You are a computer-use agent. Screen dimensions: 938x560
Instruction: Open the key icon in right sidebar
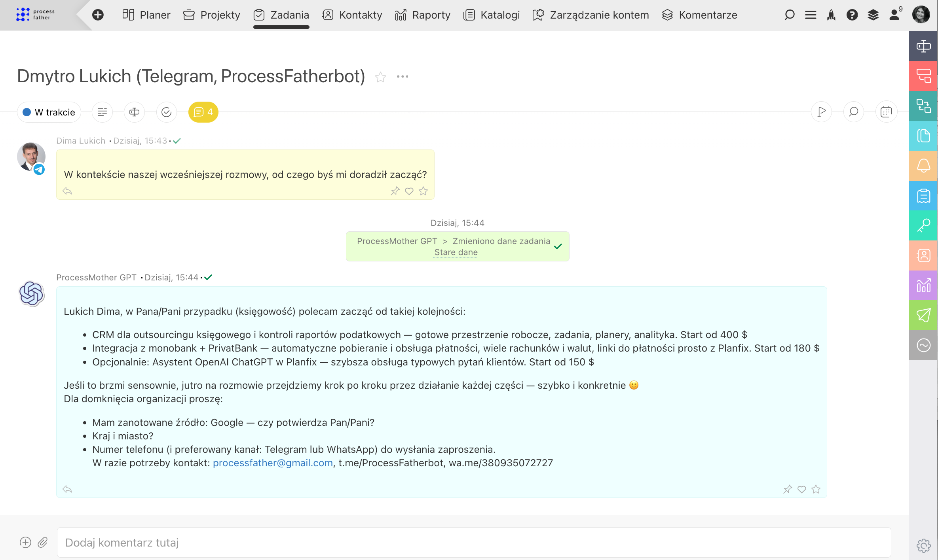pyautogui.click(x=923, y=225)
